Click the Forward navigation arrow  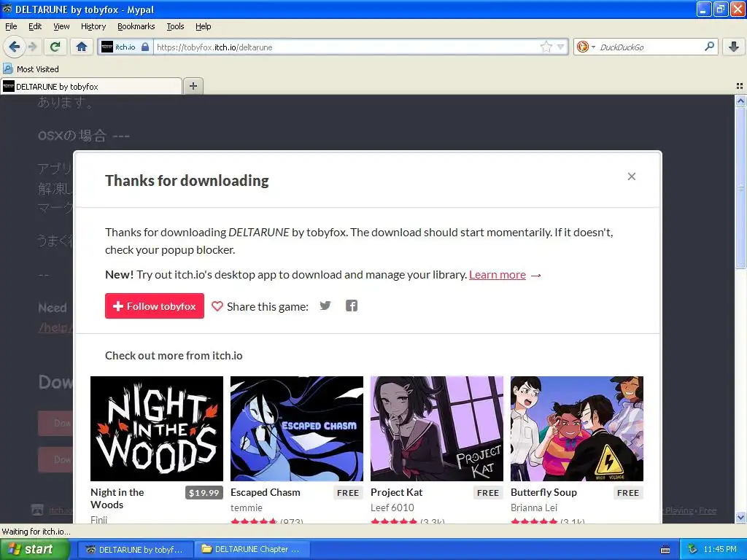click(32, 47)
